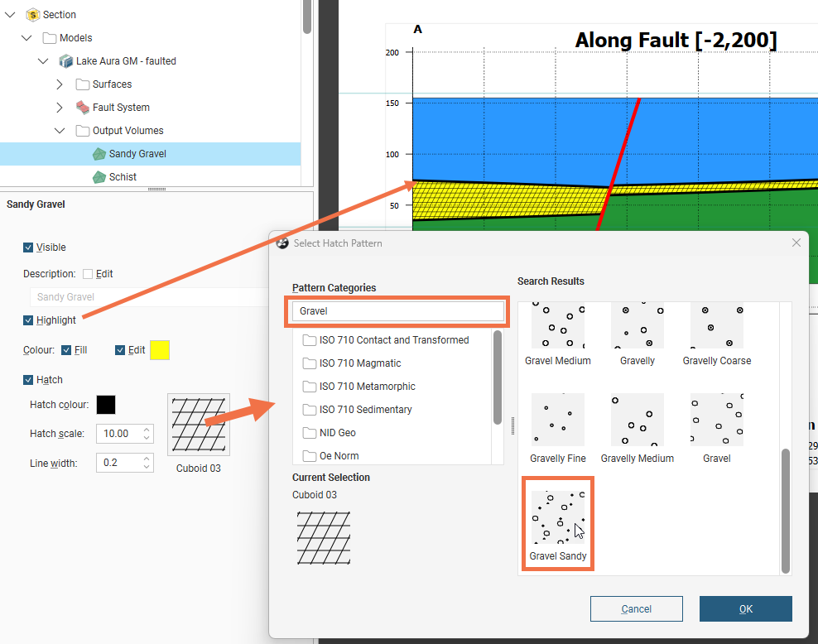Select the Schist output volume
The image size is (818, 644).
pyautogui.click(x=123, y=177)
